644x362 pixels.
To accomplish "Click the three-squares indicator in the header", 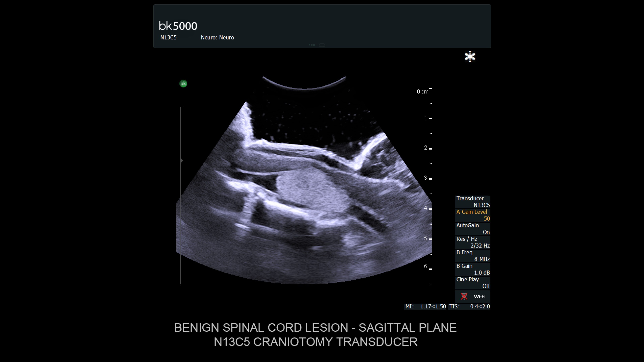I will (x=312, y=45).
